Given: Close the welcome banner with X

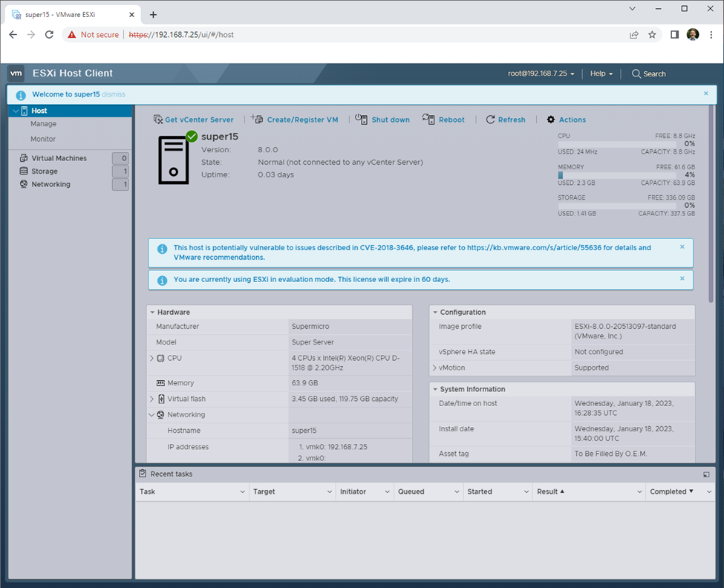Looking at the screenshot, I should [x=706, y=94].
